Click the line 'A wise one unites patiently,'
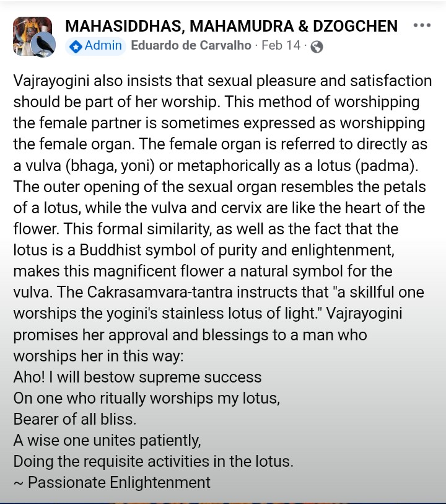 [107, 440]
